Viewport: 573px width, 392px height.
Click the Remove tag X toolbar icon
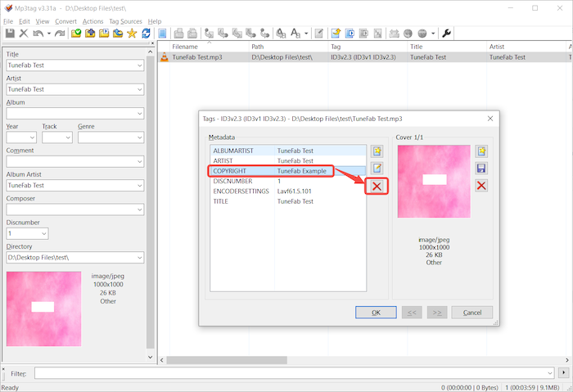tap(24, 34)
